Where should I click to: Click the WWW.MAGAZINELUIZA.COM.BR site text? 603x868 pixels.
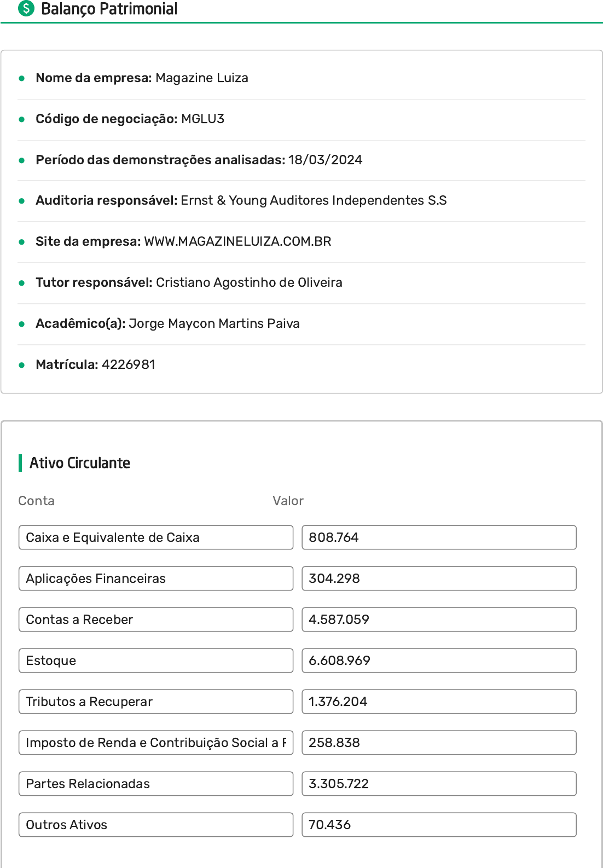[x=237, y=241]
